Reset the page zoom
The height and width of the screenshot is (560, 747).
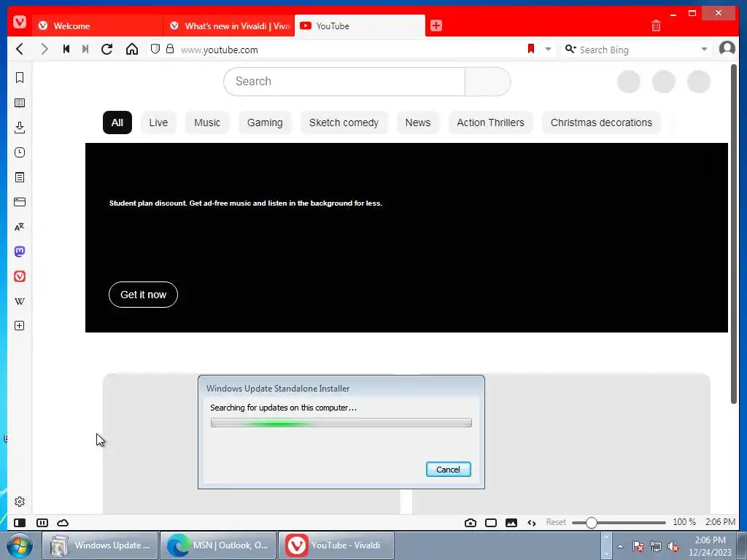pyautogui.click(x=556, y=522)
